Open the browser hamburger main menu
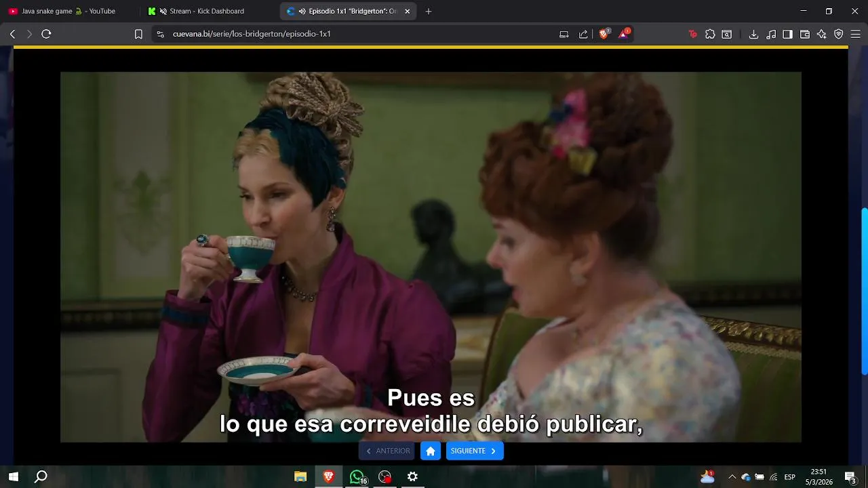Screen dimensions: 868x488 [x=856, y=34]
